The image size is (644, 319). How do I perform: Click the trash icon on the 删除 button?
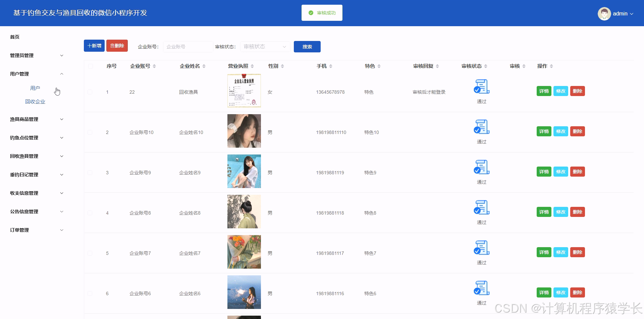pyautogui.click(x=112, y=46)
